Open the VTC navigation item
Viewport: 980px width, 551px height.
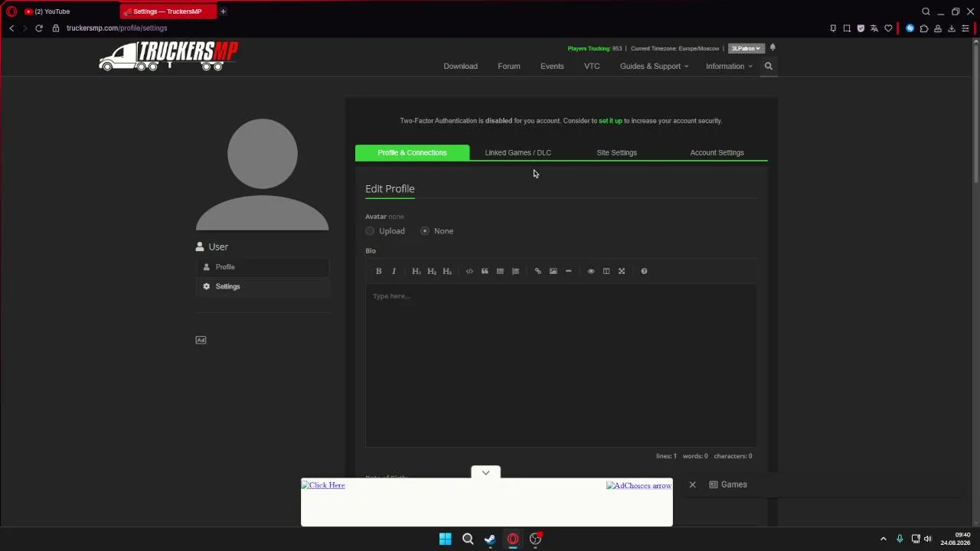(592, 66)
